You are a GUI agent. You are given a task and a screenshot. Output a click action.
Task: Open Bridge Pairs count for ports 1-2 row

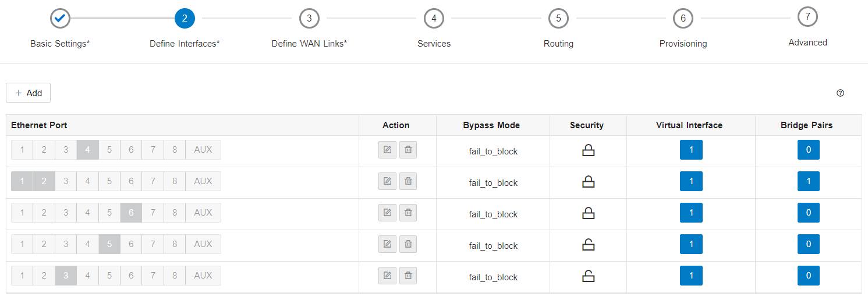[809, 181]
